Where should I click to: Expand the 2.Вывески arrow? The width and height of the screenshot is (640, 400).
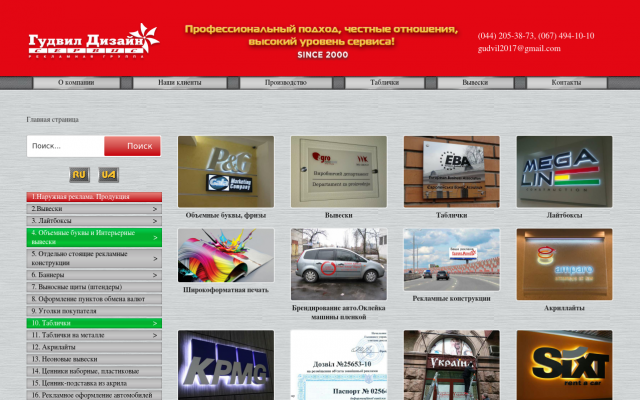coord(155,209)
